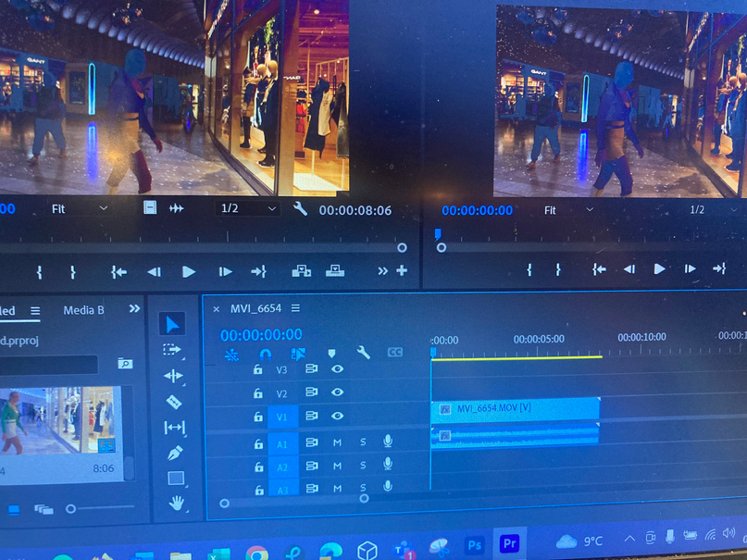
Task: Open the Source monitor Fit zoom dropdown
Action: 79,209
